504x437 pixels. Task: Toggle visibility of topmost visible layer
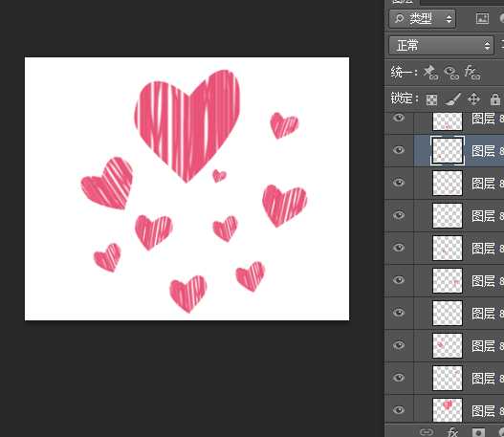(x=399, y=118)
